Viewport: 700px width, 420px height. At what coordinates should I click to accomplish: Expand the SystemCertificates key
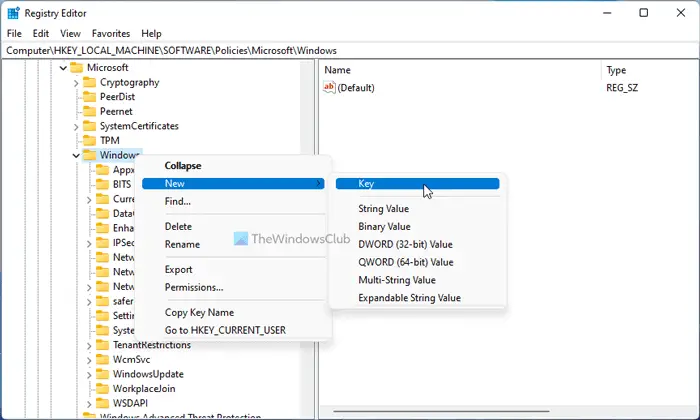pos(76,127)
